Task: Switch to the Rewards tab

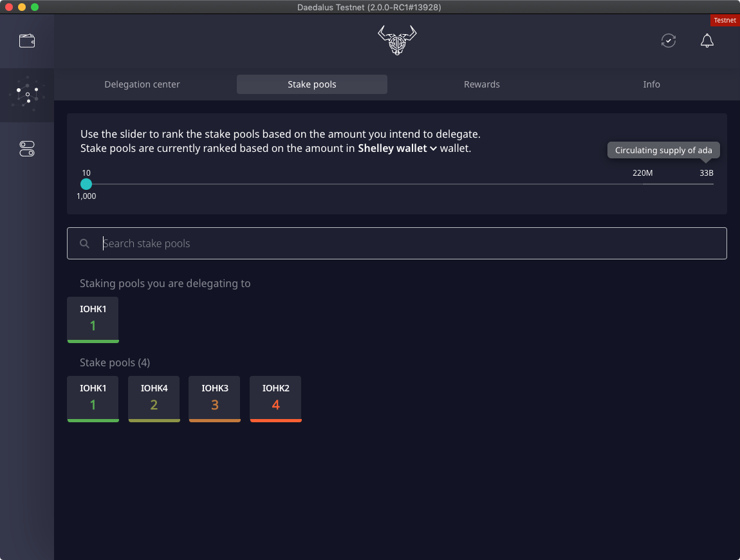Action: [481, 84]
